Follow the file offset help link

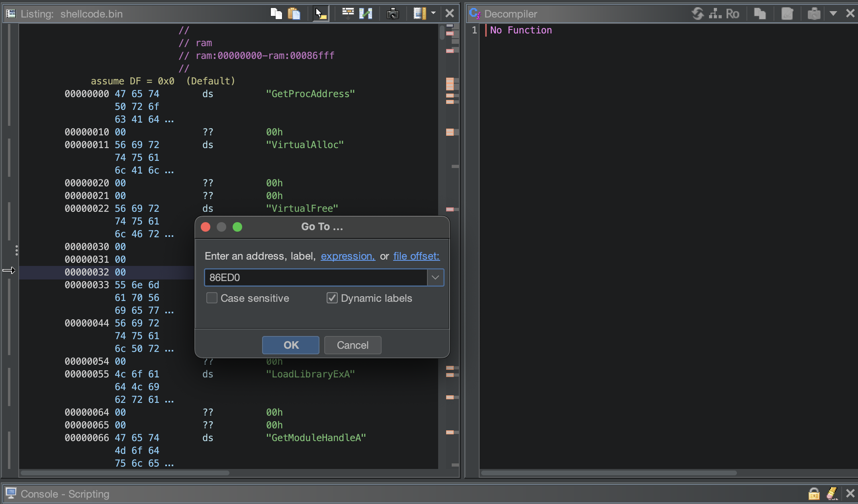click(416, 256)
